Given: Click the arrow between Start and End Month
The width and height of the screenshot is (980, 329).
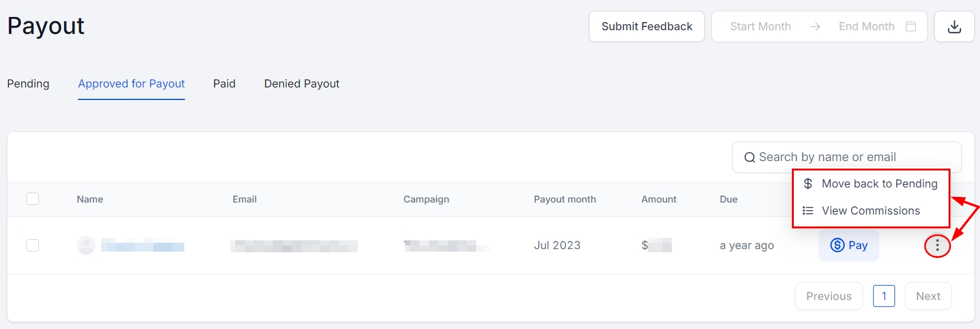Looking at the screenshot, I should [815, 26].
